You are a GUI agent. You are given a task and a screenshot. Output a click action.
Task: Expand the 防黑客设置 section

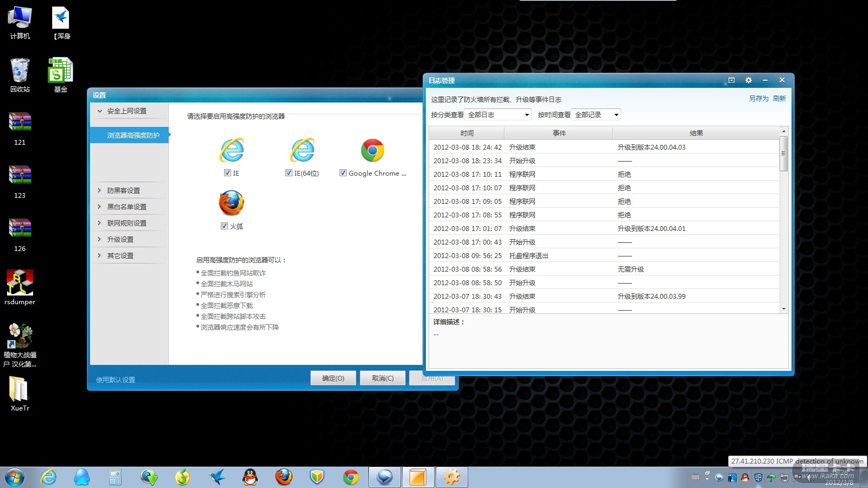124,190
